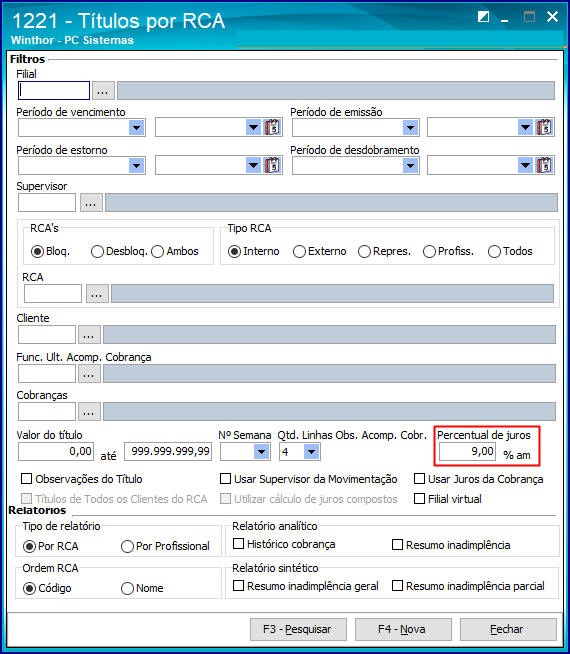Expand Período de estorno end date dropdown

click(x=253, y=166)
